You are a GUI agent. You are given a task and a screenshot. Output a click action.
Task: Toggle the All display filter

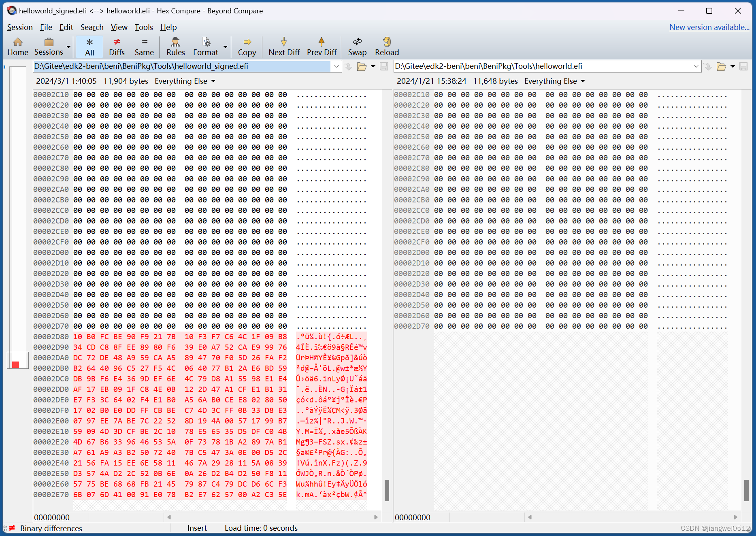(89, 47)
